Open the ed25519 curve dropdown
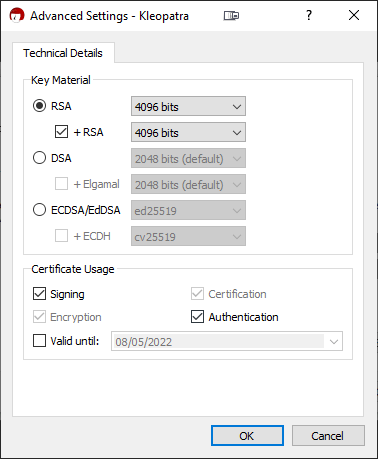The height and width of the screenshot is (459, 378). [188, 210]
